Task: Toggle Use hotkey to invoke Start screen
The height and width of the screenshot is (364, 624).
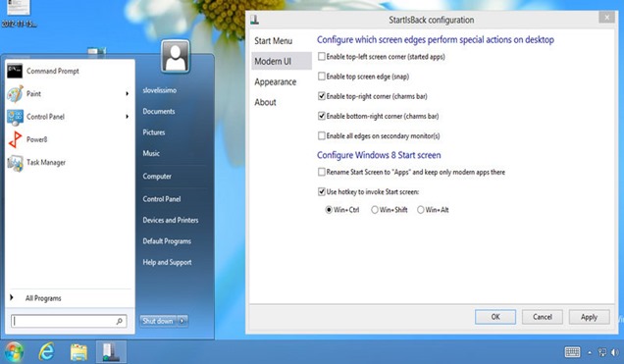Action: pyautogui.click(x=322, y=191)
